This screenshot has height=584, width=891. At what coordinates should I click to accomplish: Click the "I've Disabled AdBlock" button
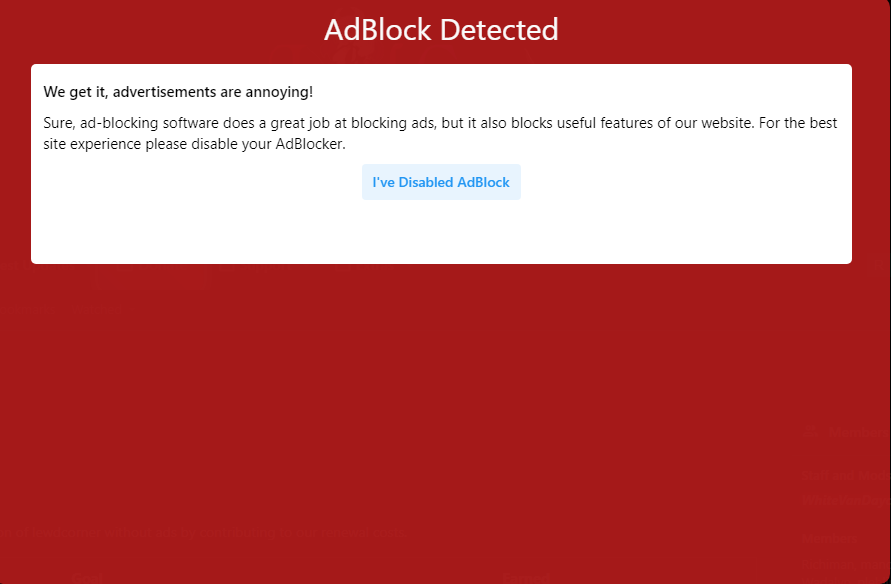441,182
